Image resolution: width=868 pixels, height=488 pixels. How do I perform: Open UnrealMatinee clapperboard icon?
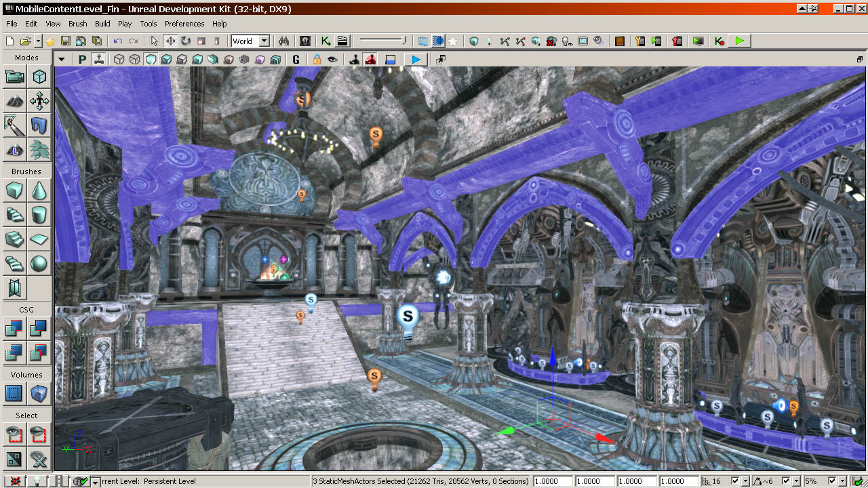(x=342, y=41)
